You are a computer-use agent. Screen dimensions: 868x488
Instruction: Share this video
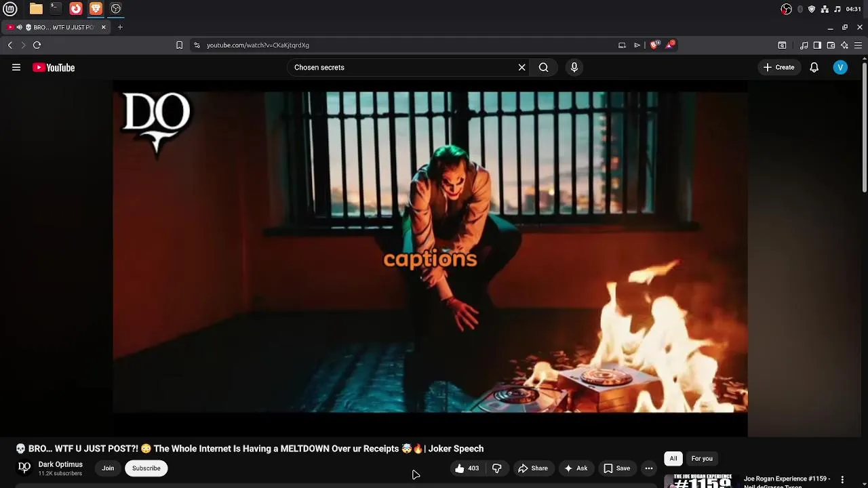point(533,468)
